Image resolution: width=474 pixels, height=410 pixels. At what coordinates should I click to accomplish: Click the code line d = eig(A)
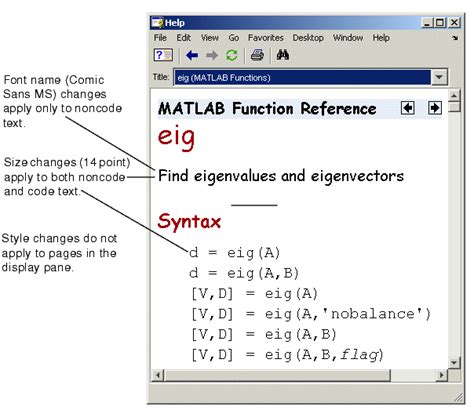234,253
